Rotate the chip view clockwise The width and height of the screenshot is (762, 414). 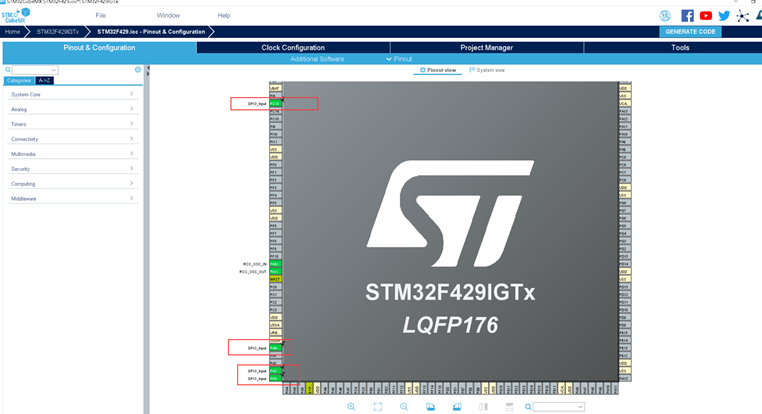(431, 407)
